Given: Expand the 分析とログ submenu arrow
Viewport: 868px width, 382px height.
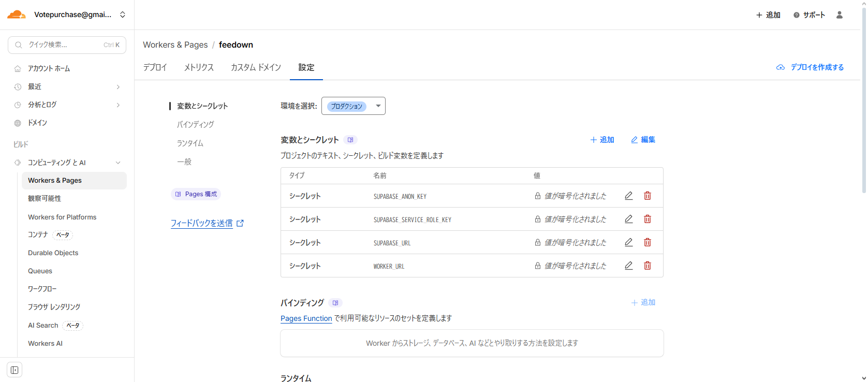Looking at the screenshot, I should 118,105.
